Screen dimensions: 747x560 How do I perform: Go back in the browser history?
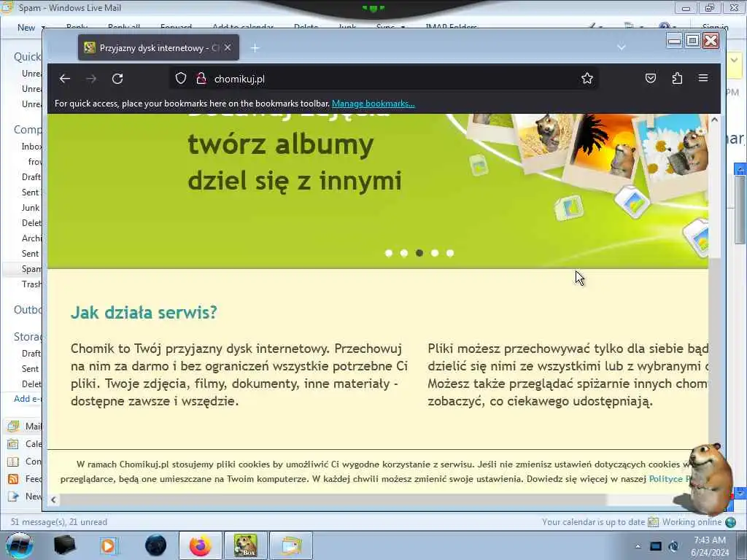coord(65,79)
